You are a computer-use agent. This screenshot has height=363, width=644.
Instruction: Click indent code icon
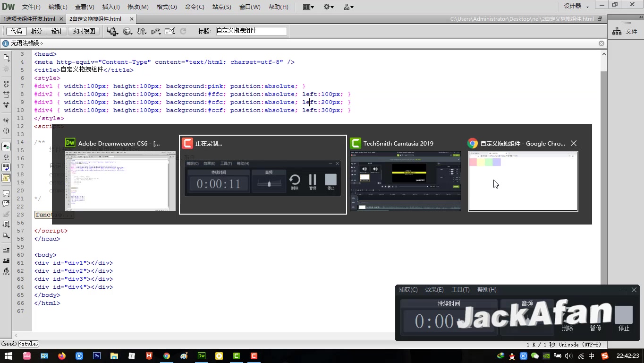click(6, 250)
